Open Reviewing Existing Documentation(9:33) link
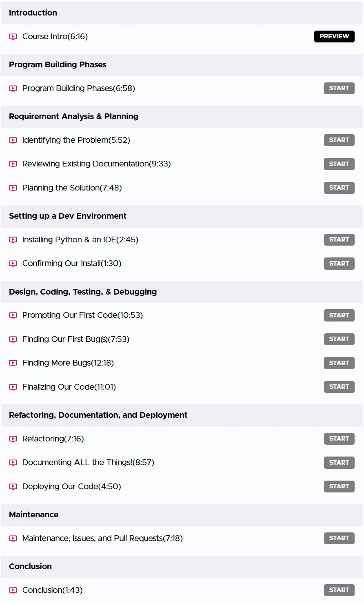364x603 pixels. click(97, 164)
